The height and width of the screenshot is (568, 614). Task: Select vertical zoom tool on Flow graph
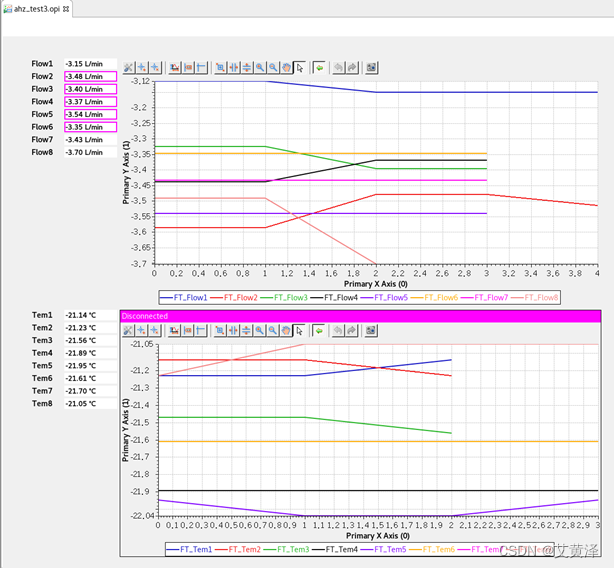pyautogui.click(x=247, y=68)
